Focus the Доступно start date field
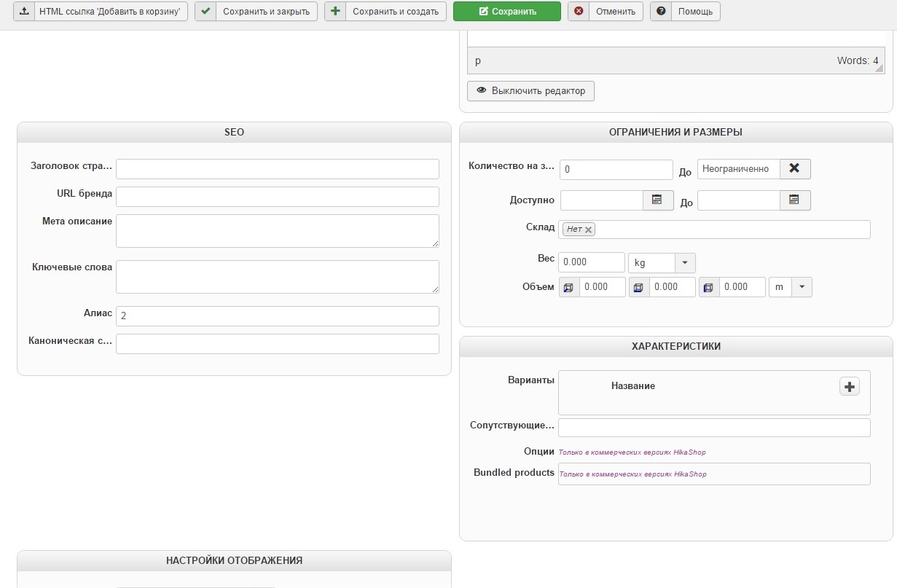The image size is (897, 588). click(601, 200)
